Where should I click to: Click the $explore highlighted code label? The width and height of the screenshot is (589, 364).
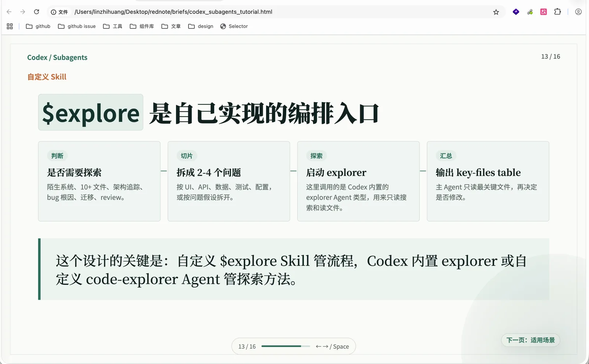tap(91, 112)
